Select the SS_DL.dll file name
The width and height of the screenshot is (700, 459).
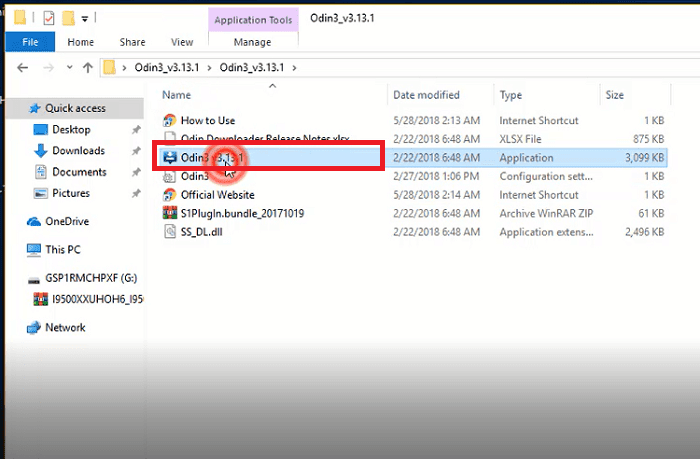[x=201, y=232]
